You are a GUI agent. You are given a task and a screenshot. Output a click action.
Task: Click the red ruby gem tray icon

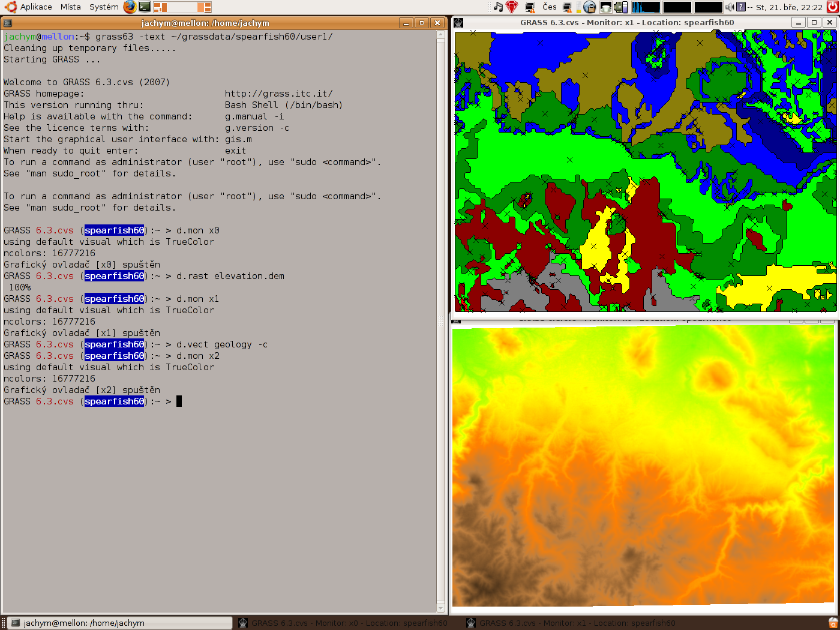(512, 7)
